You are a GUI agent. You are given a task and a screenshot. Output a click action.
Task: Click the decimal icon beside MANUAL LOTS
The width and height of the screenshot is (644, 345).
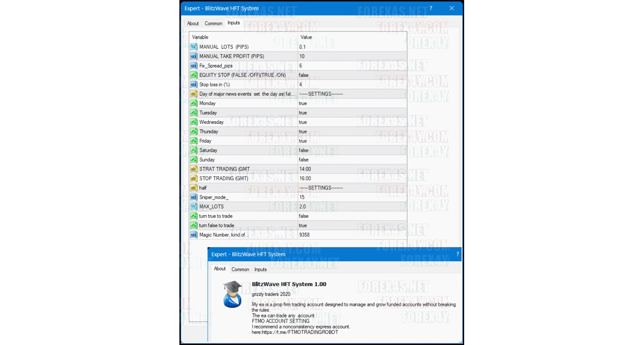[x=193, y=46]
